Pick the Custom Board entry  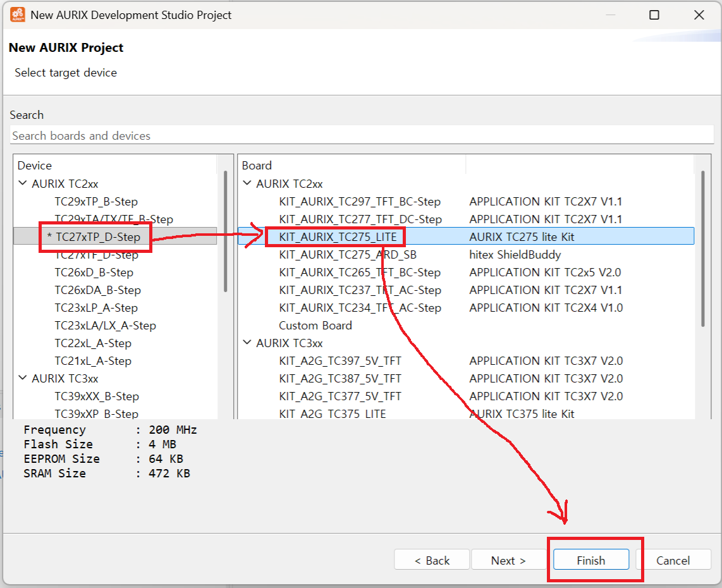[315, 326]
